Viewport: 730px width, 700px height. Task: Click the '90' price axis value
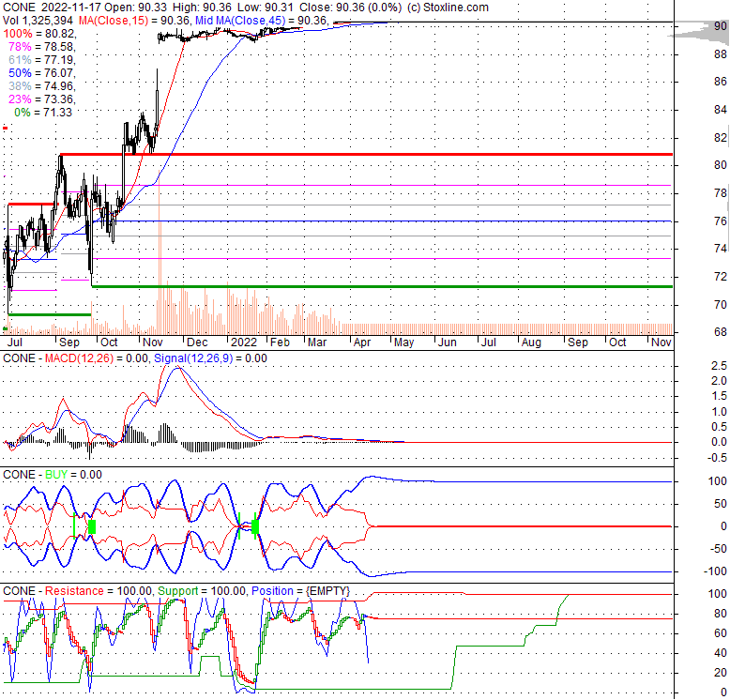coord(721,26)
